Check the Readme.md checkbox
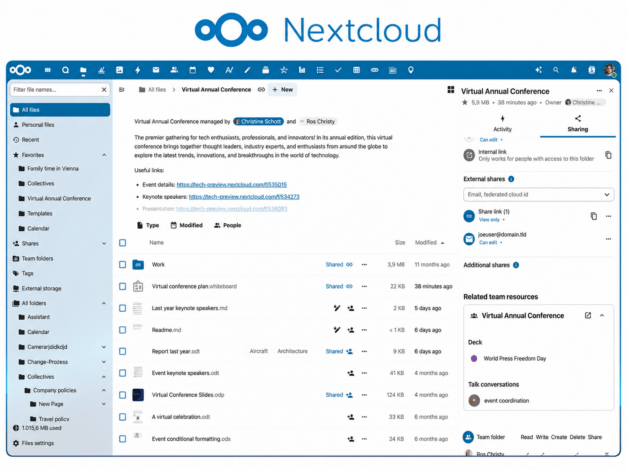Screen dimensions: 627x470 pyautogui.click(x=123, y=330)
